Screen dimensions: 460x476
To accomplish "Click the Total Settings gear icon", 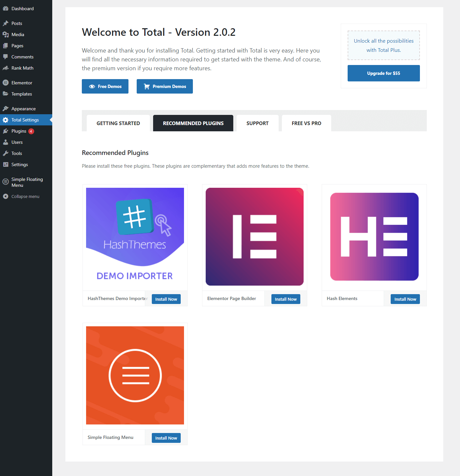I will [6, 120].
